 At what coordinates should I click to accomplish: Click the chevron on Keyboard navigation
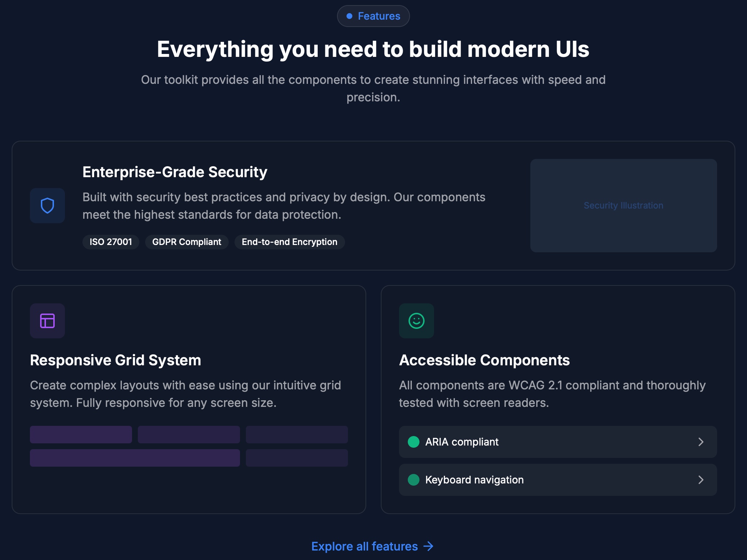tap(701, 480)
